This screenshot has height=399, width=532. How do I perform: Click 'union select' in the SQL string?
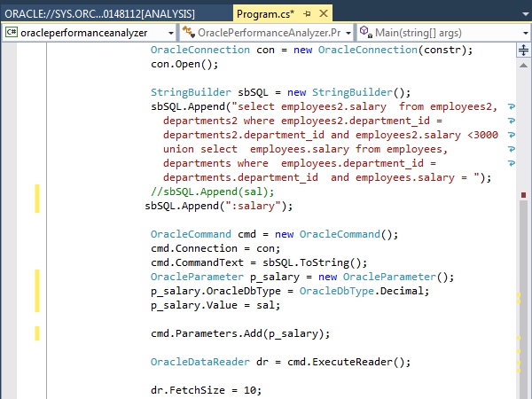[199, 149]
